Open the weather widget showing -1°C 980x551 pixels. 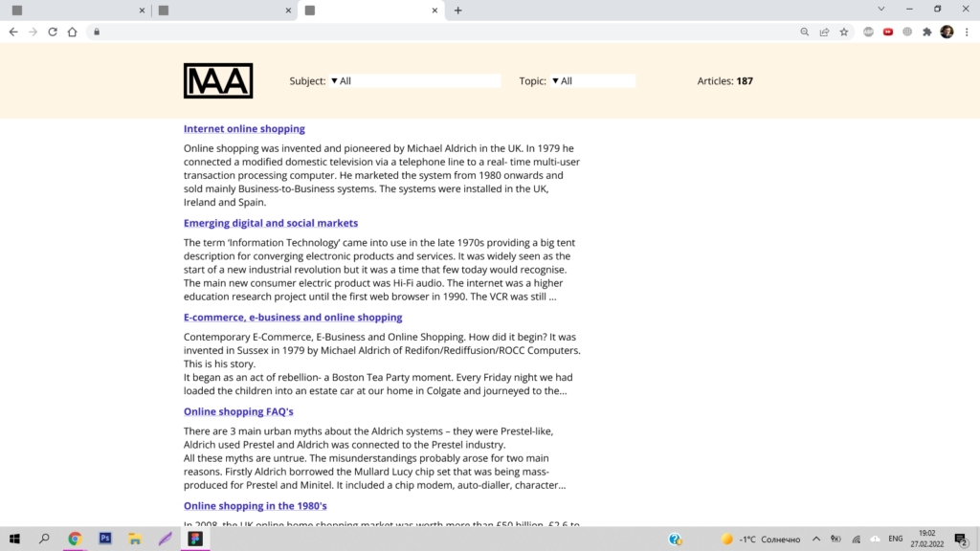(760, 540)
